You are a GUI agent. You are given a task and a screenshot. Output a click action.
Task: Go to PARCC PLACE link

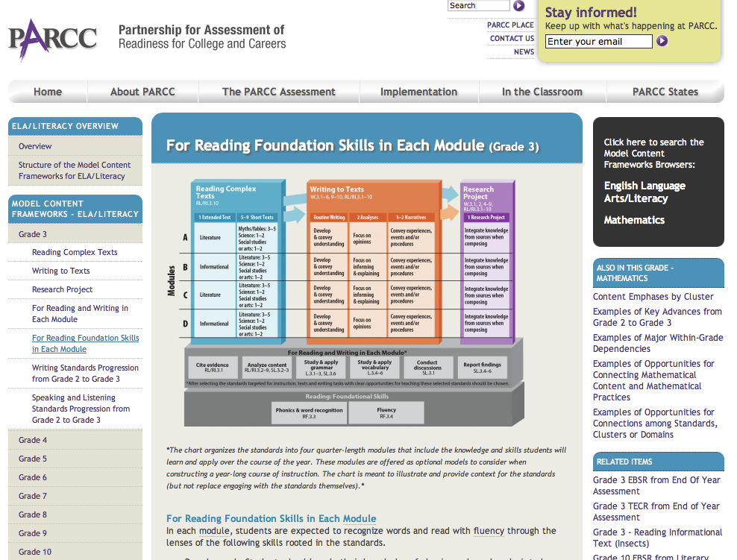(510, 25)
